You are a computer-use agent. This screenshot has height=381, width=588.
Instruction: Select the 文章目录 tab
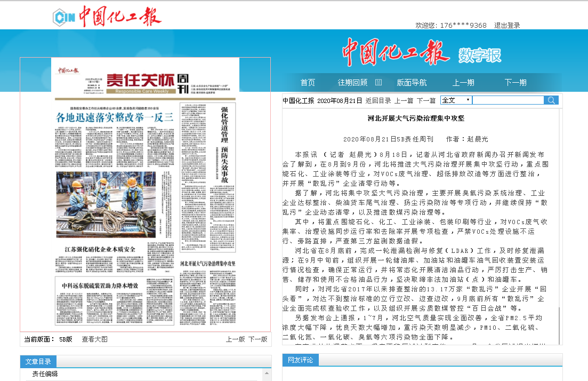pyautogui.click(x=38, y=361)
